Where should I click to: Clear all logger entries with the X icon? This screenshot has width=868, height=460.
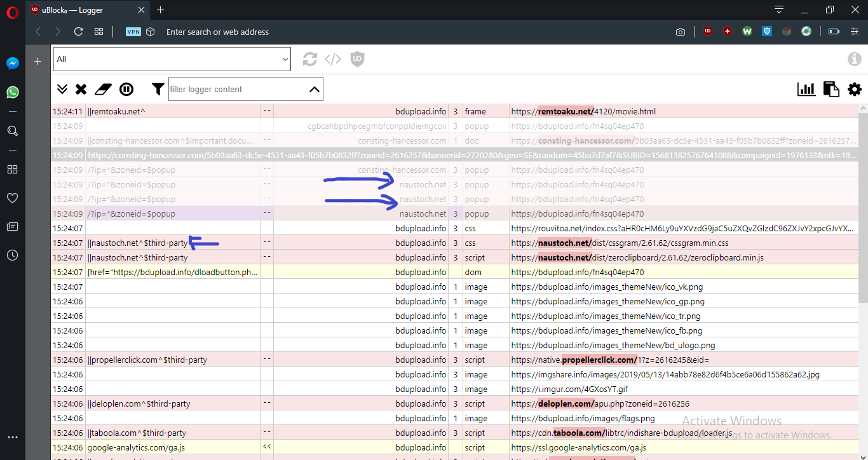(x=81, y=89)
